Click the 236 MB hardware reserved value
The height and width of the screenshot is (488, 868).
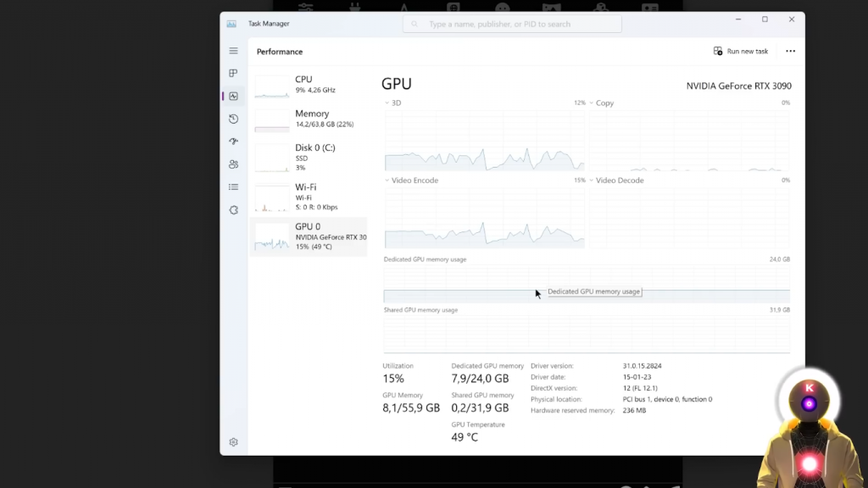(634, 411)
